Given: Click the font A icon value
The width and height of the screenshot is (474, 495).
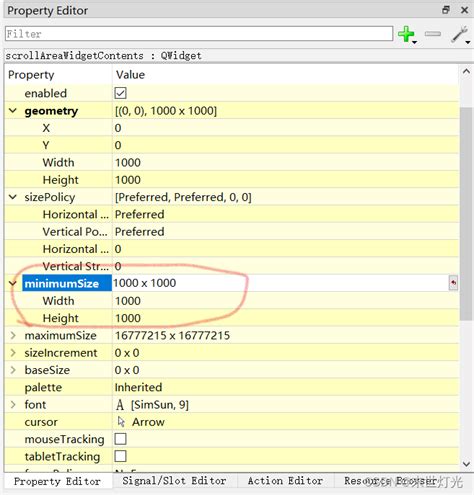Looking at the screenshot, I should point(120,405).
